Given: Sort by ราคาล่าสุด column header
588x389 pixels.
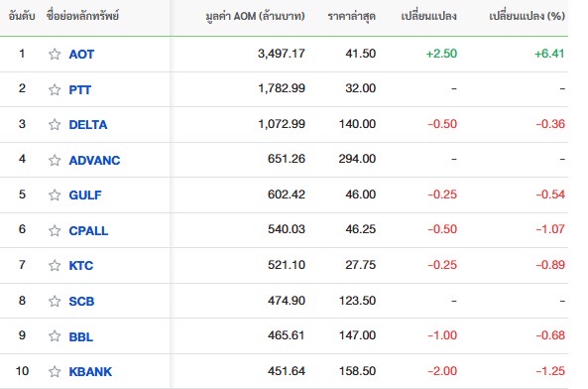Looking at the screenshot, I should pyautogui.click(x=351, y=17).
